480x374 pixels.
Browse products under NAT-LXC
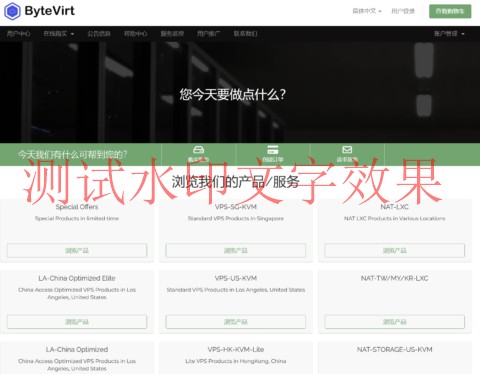tap(394, 250)
